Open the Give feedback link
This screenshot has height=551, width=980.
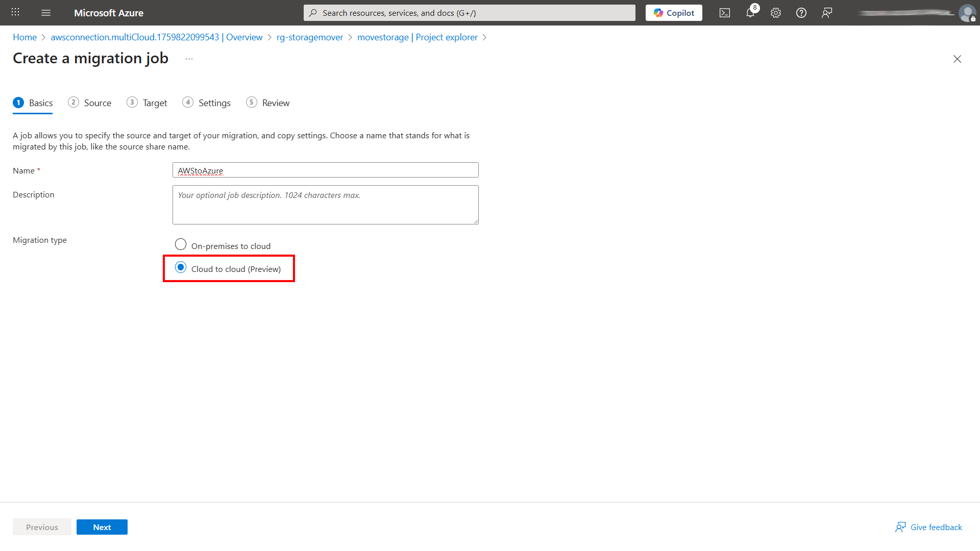coord(936,527)
